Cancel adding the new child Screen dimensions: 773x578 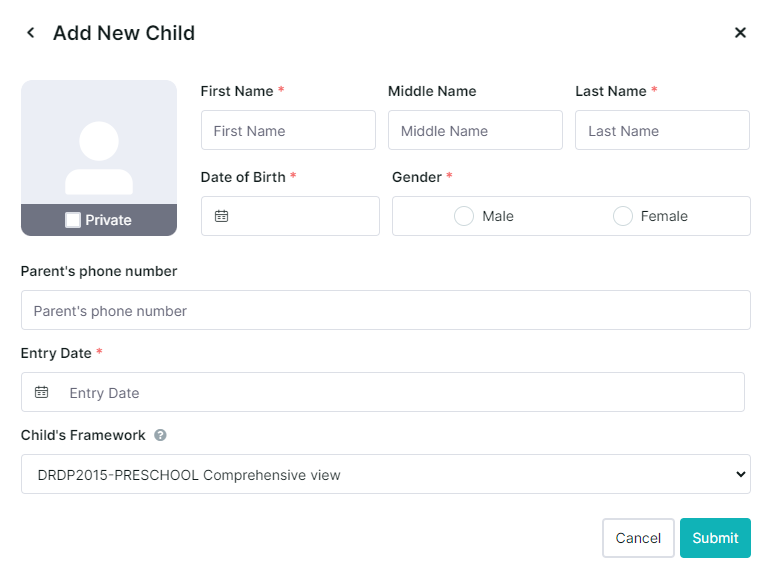tap(638, 538)
